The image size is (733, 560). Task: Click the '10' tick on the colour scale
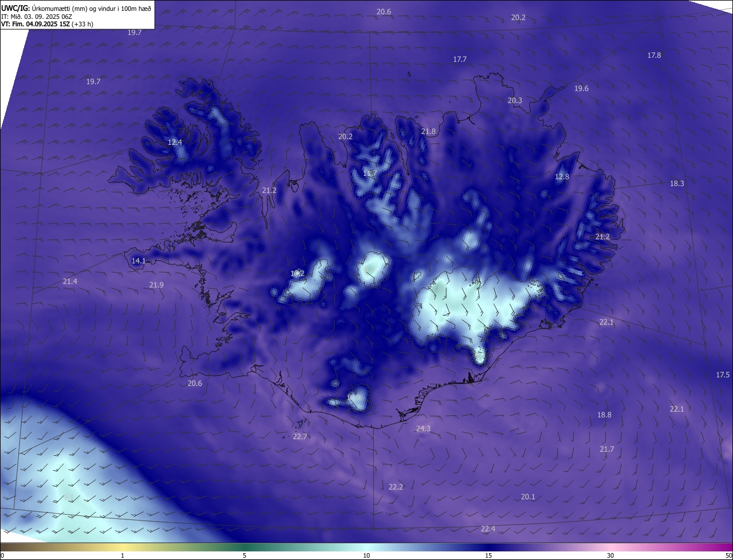(366, 555)
